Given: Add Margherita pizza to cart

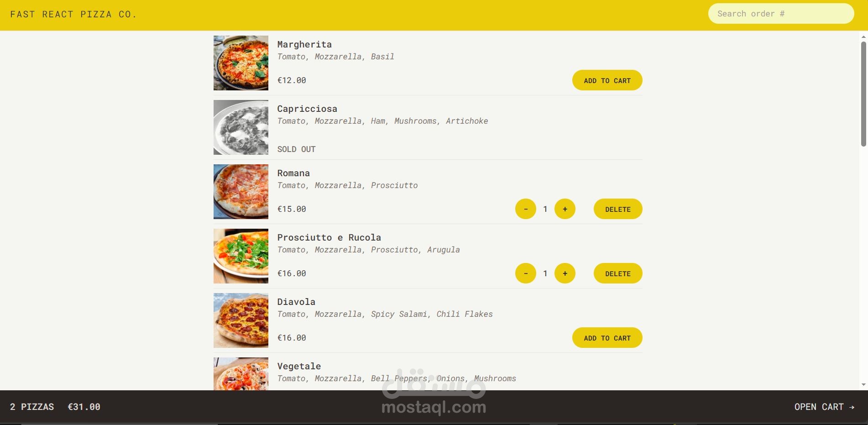Looking at the screenshot, I should point(607,80).
